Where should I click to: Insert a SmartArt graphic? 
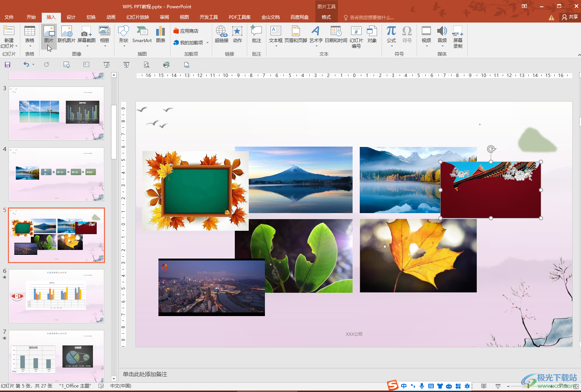click(x=142, y=35)
